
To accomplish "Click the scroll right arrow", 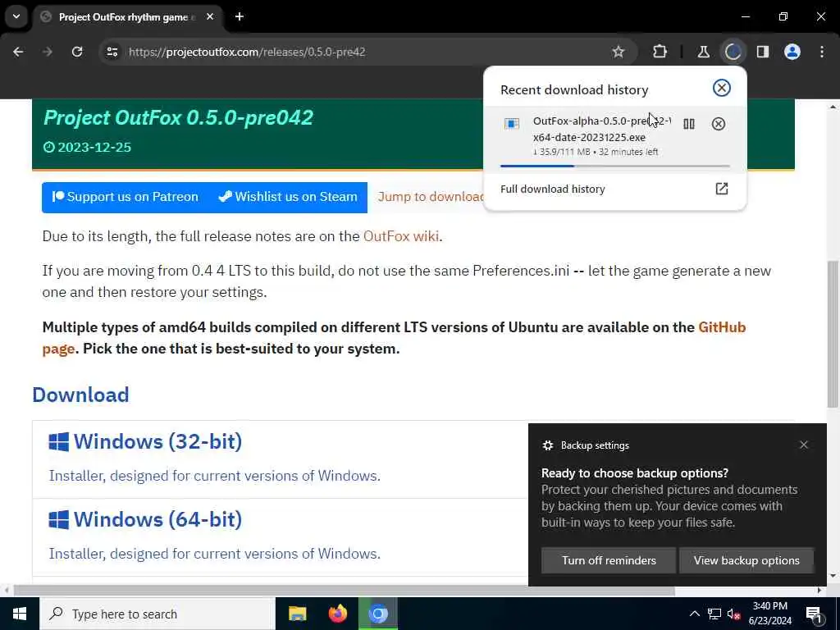I will (819, 591).
